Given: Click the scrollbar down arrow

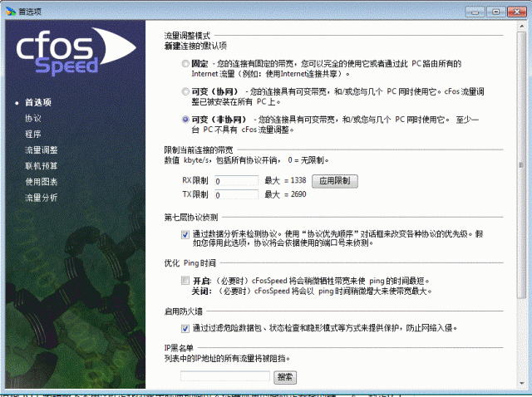Looking at the screenshot, I should click(522, 384).
